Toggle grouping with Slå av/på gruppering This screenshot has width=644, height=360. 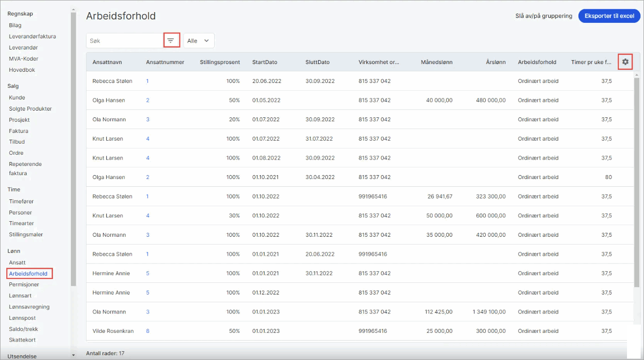[543, 16]
